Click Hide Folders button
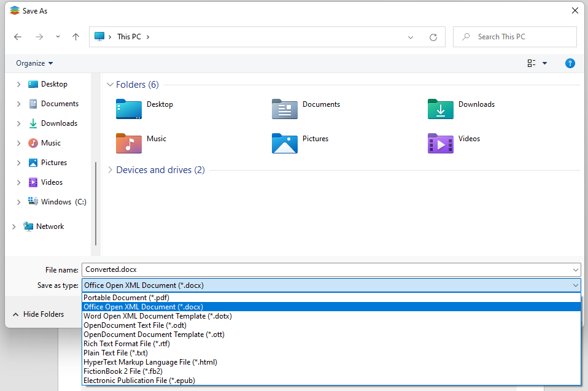Viewport: 588px width, 391px height. click(x=38, y=314)
